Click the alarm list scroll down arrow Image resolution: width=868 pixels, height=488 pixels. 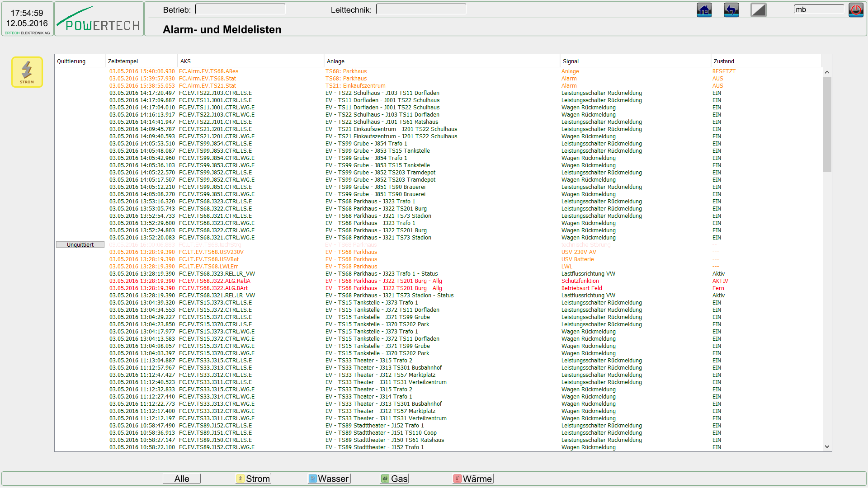(x=827, y=447)
